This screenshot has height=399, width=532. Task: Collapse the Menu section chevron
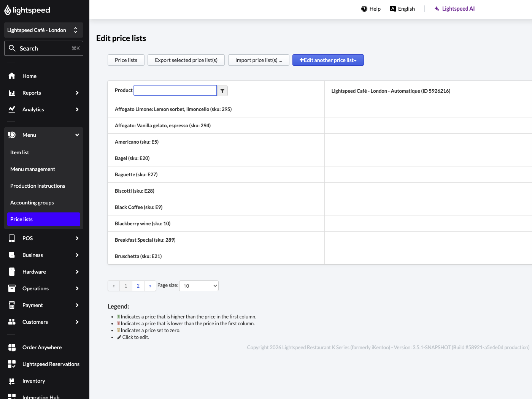pos(77,135)
